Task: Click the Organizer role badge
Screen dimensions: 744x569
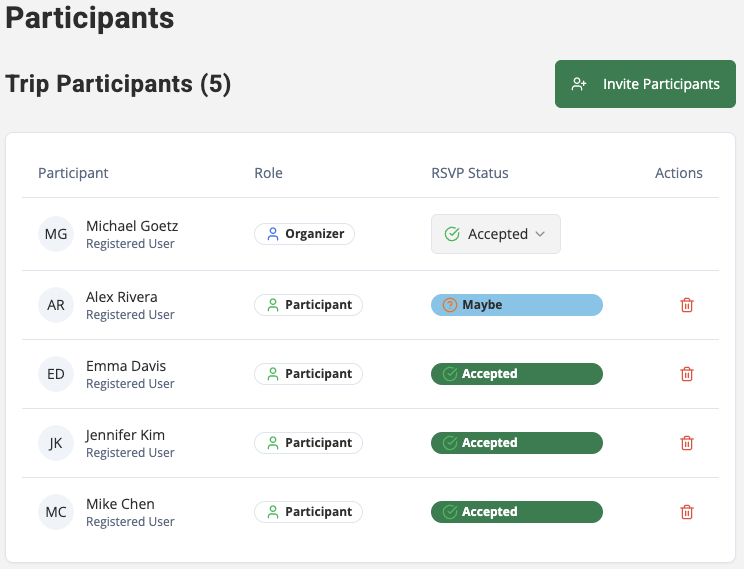Action: [x=305, y=234]
